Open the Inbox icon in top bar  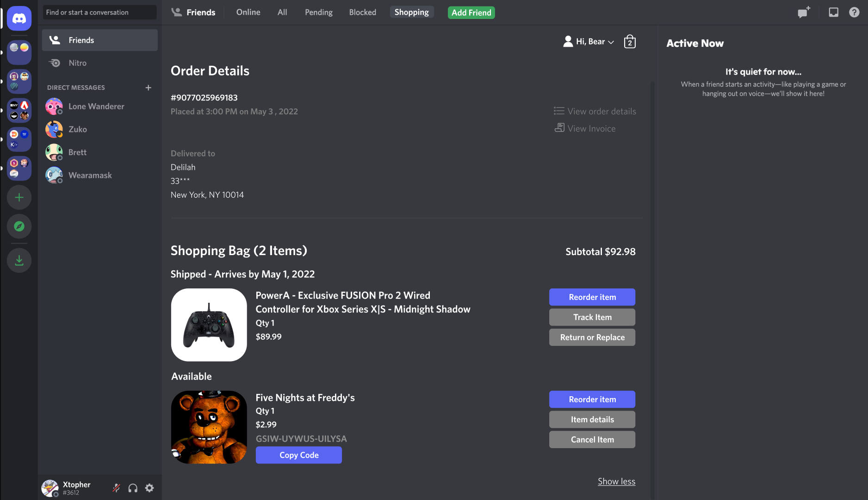833,12
